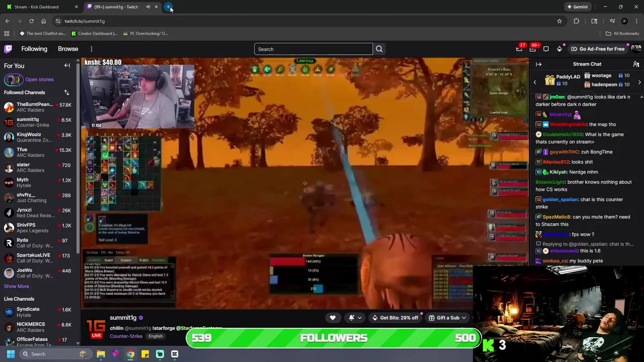Reload the Twitch page

[31, 21]
